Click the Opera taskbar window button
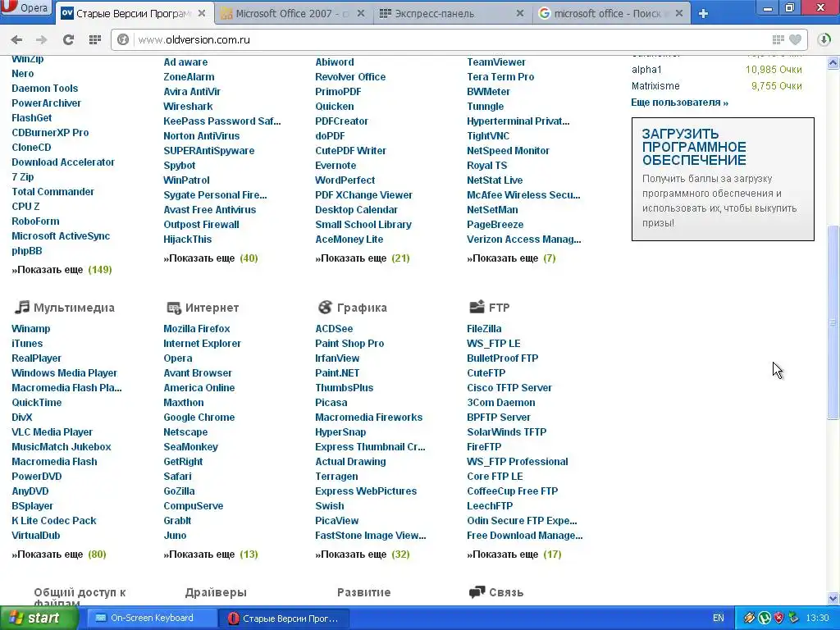The width and height of the screenshot is (840, 630). coord(284,619)
